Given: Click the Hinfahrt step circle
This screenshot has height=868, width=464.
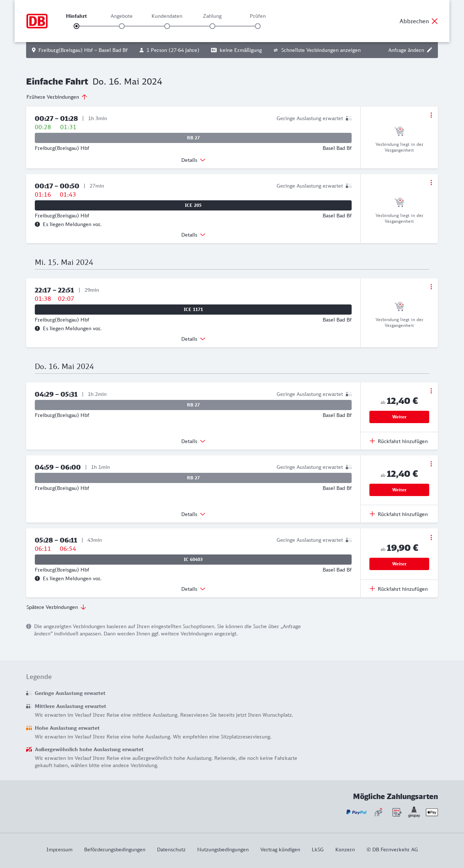Looking at the screenshot, I should [76, 26].
